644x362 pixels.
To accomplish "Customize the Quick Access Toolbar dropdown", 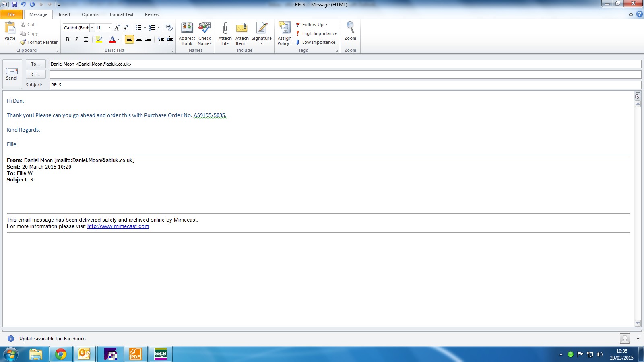I will [x=59, y=5].
